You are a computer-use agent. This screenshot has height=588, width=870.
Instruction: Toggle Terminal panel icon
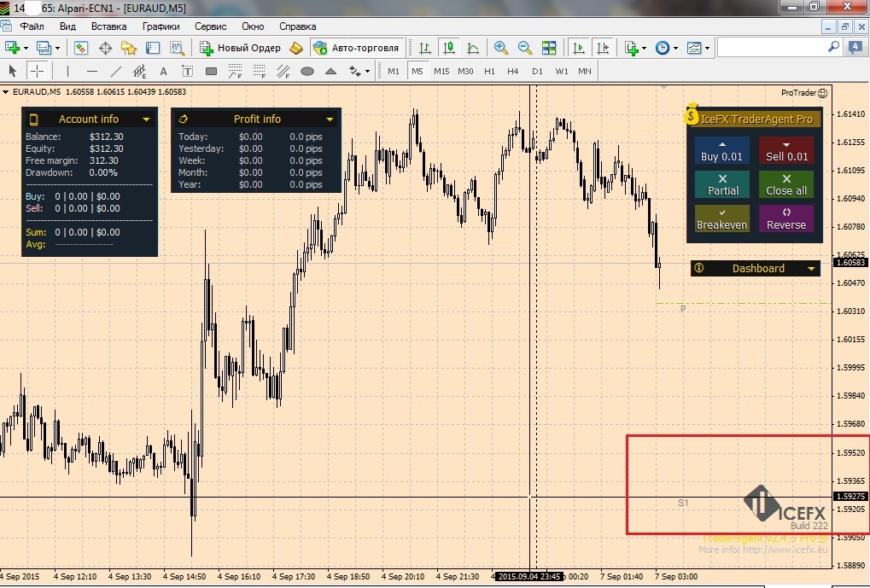153,49
